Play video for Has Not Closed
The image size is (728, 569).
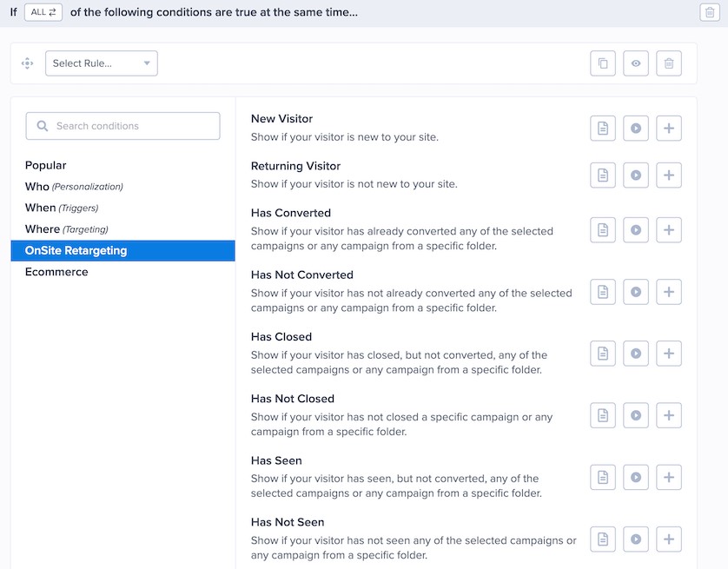636,415
